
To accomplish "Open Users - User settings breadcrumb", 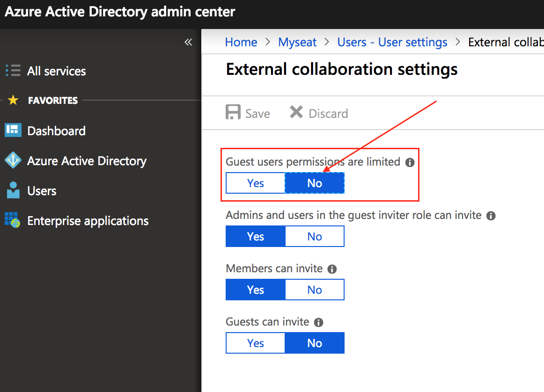I will [392, 42].
